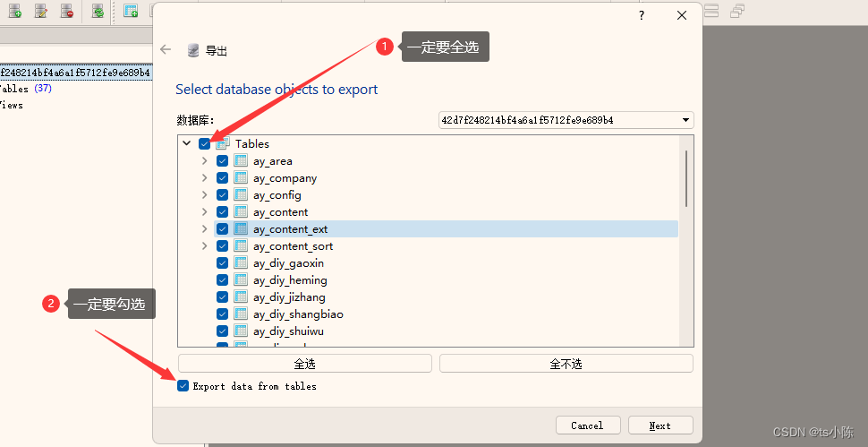Image resolution: width=868 pixels, height=447 pixels.
Task: Toggle the ay_area checkbox
Action: [x=223, y=161]
